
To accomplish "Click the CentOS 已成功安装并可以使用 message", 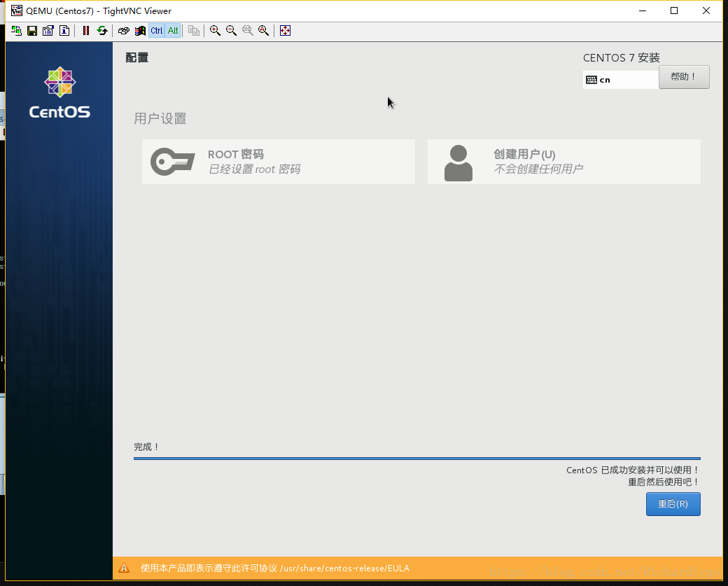I will tap(633, 470).
